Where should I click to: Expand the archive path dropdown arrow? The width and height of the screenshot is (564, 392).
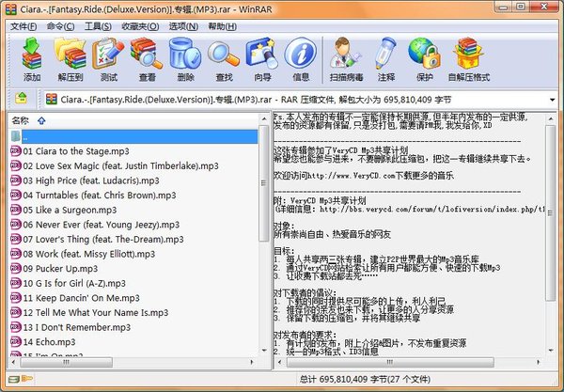(x=552, y=100)
